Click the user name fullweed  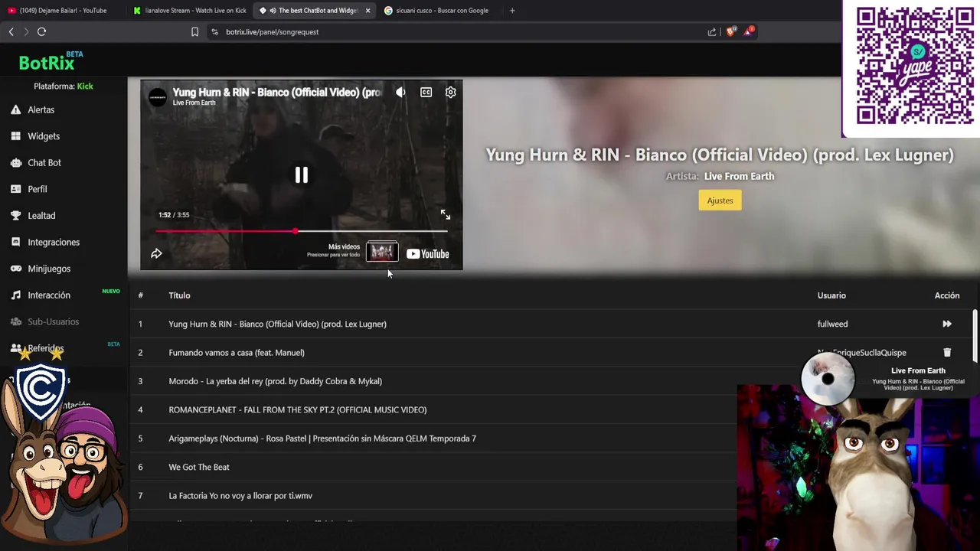[x=832, y=324]
